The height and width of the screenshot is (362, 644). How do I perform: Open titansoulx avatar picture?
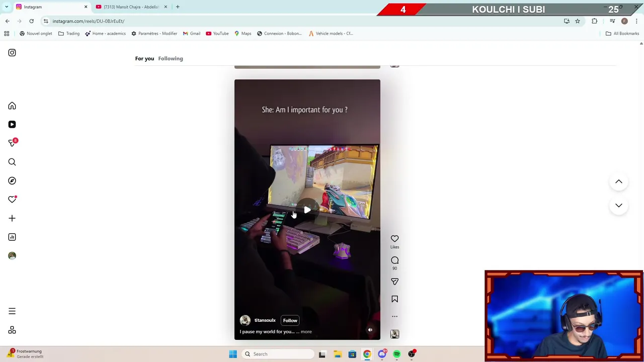click(245, 320)
